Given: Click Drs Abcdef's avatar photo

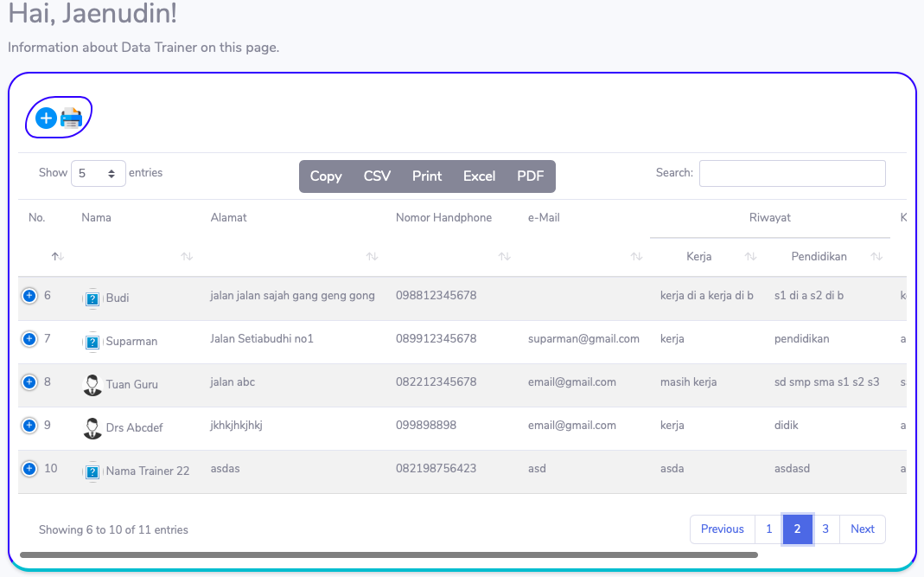Looking at the screenshot, I should 92,428.
